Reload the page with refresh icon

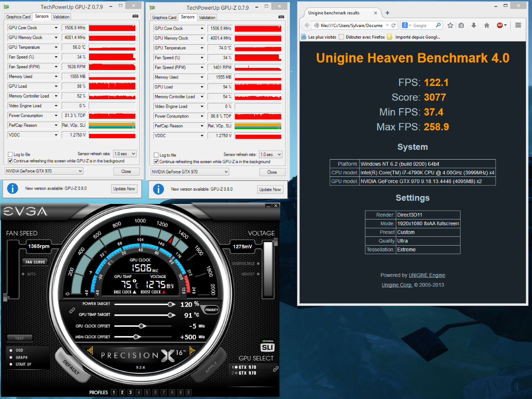tap(393, 25)
